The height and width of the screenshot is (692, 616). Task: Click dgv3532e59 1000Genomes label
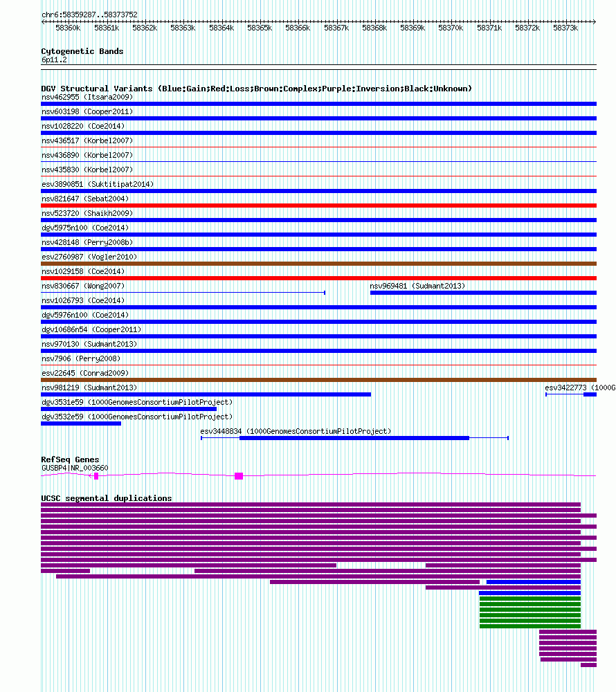137,417
